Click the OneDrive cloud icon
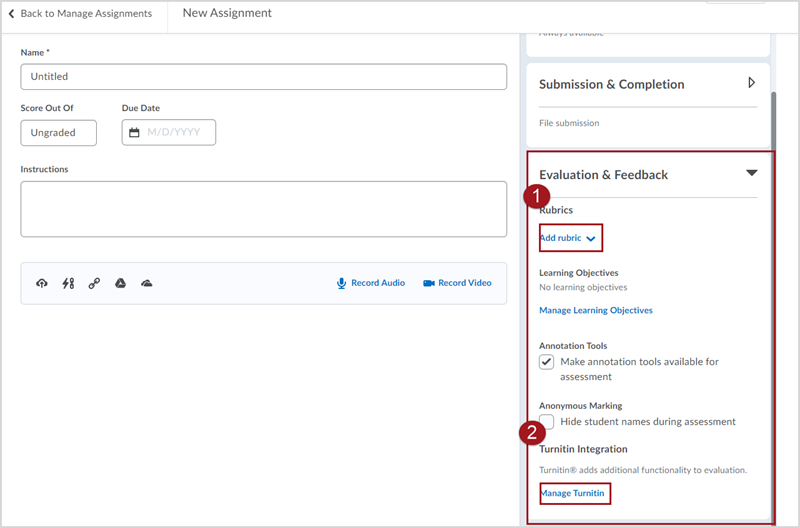 (147, 283)
